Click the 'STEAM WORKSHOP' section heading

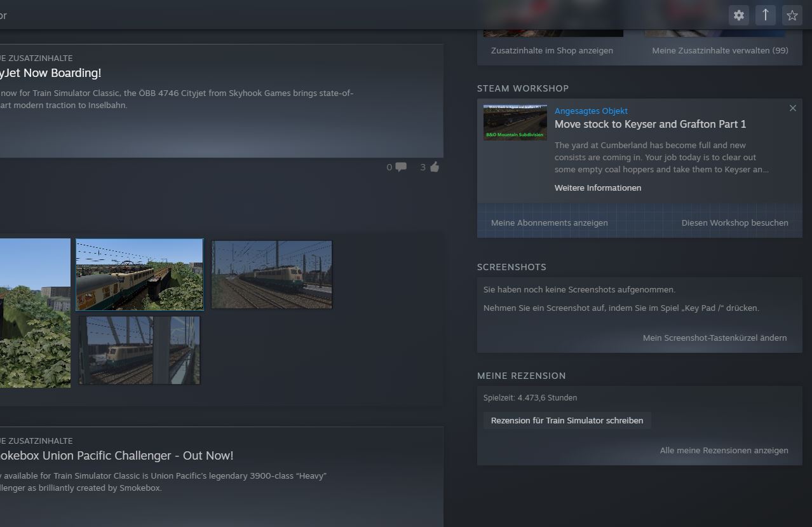[523, 88]
